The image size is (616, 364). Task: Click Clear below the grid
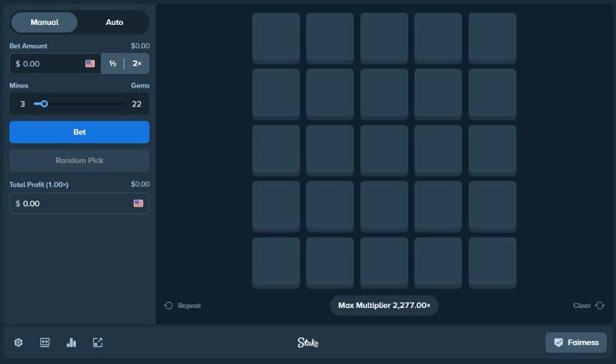point(589,306)
